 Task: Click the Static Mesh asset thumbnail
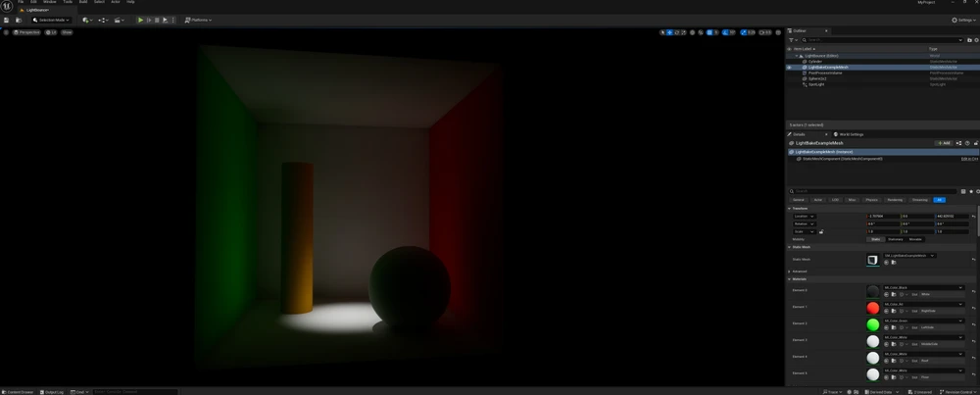click(x=872, y=260)
